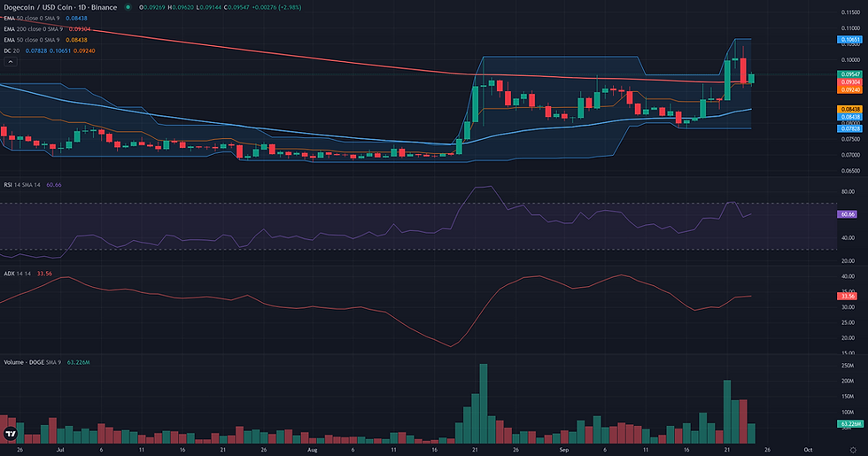Image resolution: width=868 pixels, height=456 pixels.
Task: Click the 0.06500 tick on price scale
Action: point(850,171)
